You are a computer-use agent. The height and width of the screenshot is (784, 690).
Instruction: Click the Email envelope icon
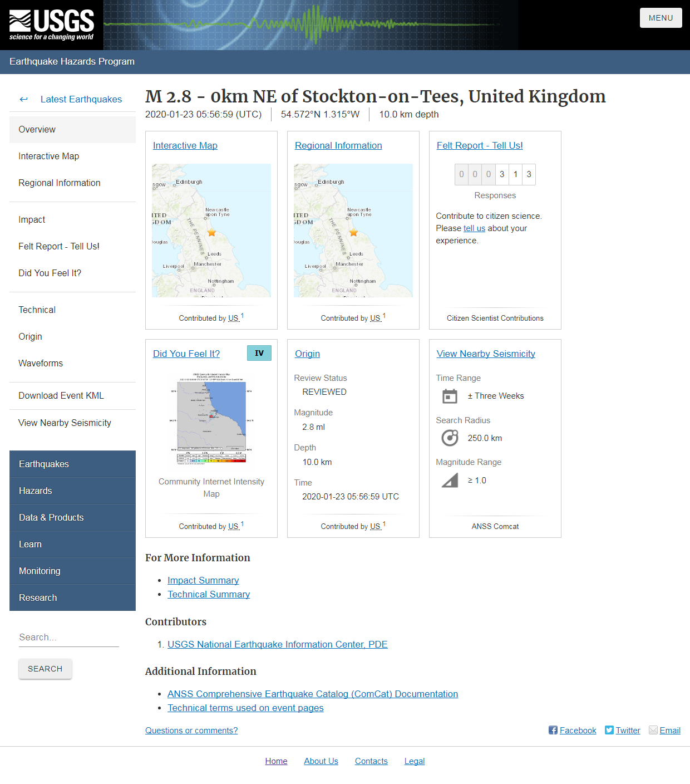[653, 730]
